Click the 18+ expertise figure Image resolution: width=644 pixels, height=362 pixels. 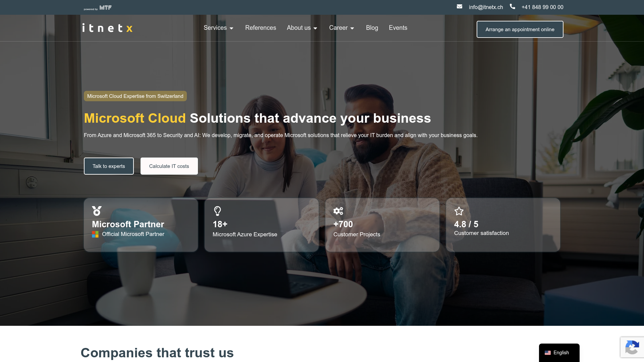click(x=220, y=224)
